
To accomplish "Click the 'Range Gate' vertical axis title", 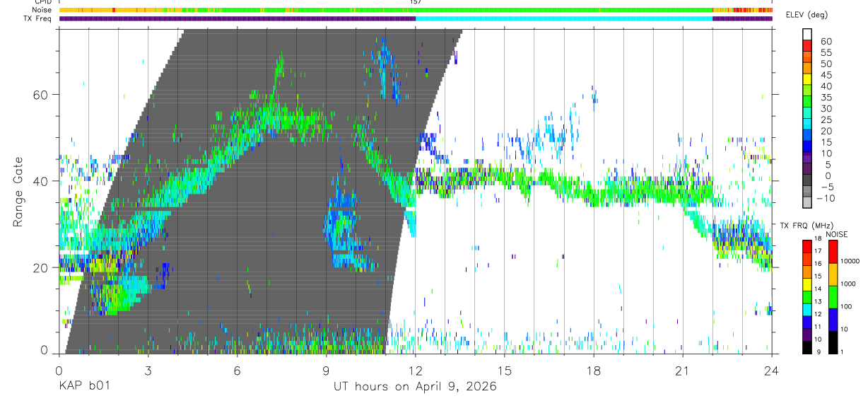I will [18, 191].
